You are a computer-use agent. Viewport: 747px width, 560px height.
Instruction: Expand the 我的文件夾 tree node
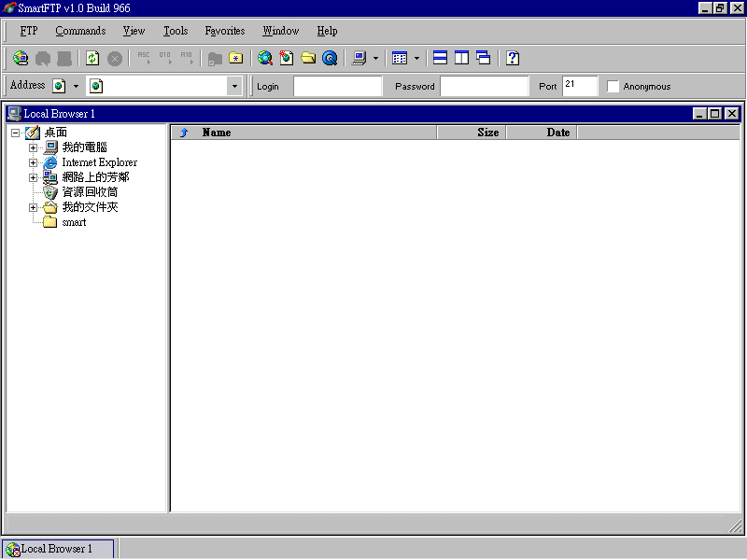click(x=33, y=207)
